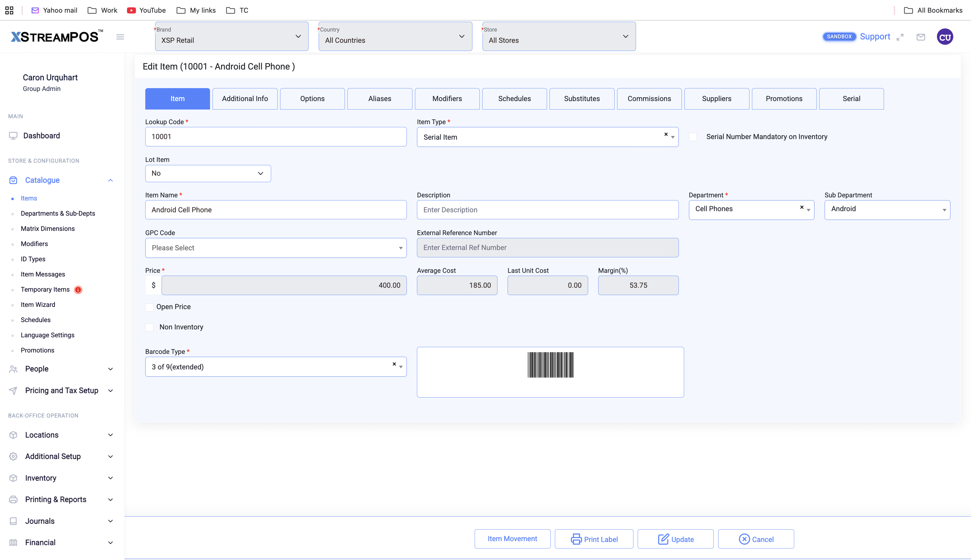This screenshot has width=971, height=560.
Task: Open the Lot Item dropdown
Action: [208, 173]
